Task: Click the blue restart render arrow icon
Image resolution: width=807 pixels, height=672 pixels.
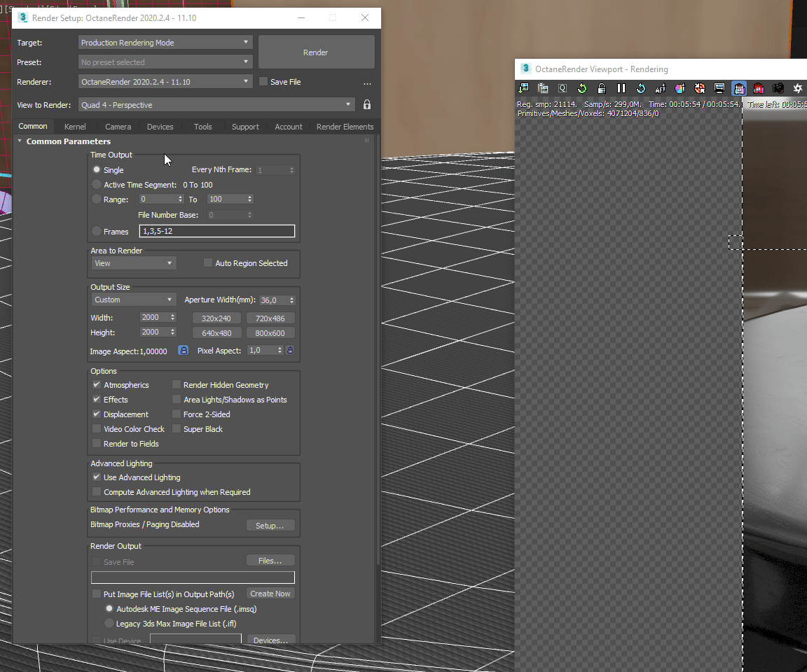Action: click(641, 88)
